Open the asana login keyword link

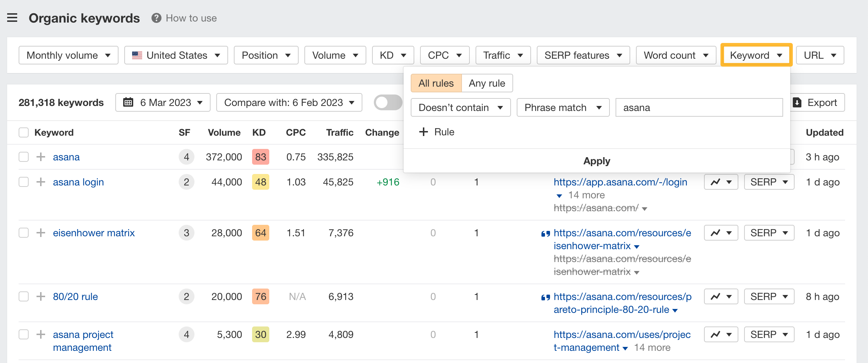78,182
